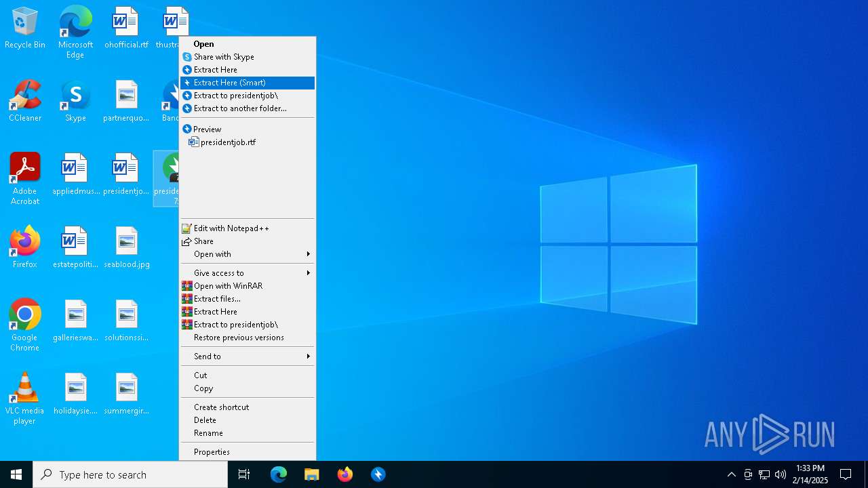Choose Cut in the context menu
Image resolution: width=868 pixels, height=488 pixels.
(248, 375)
